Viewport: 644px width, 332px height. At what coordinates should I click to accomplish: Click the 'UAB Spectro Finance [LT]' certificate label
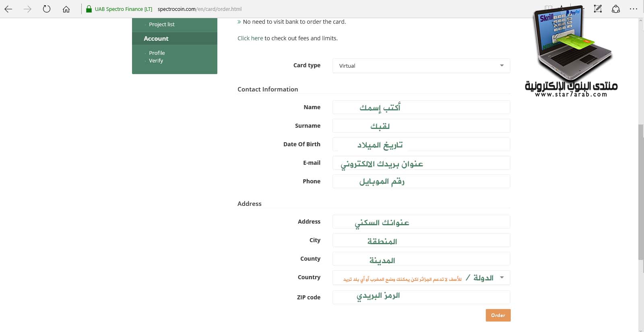(x=124, y=9)
